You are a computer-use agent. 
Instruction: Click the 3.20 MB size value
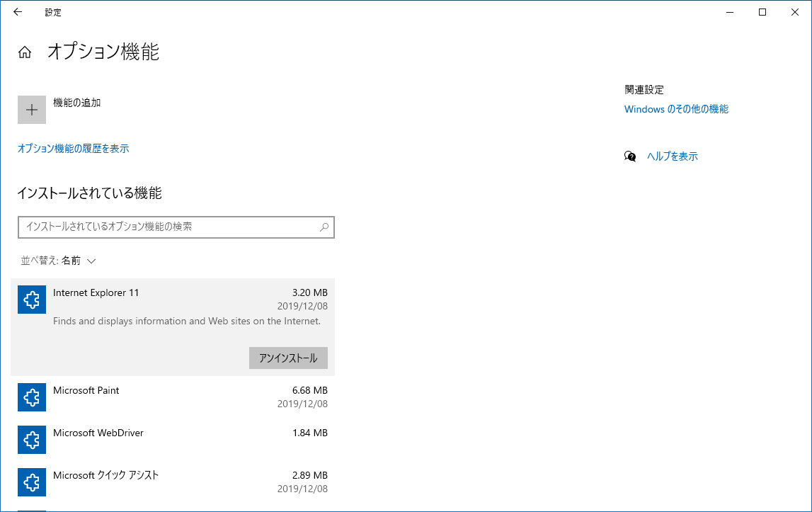tap(309, 292)
